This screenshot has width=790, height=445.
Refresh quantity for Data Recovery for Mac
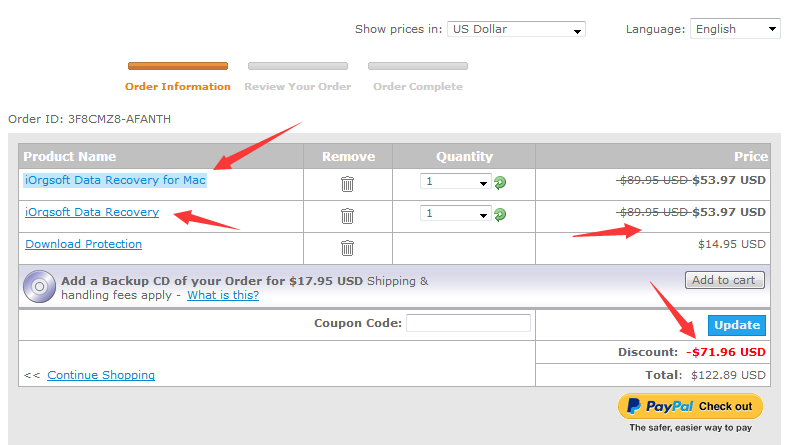point(500,182)
